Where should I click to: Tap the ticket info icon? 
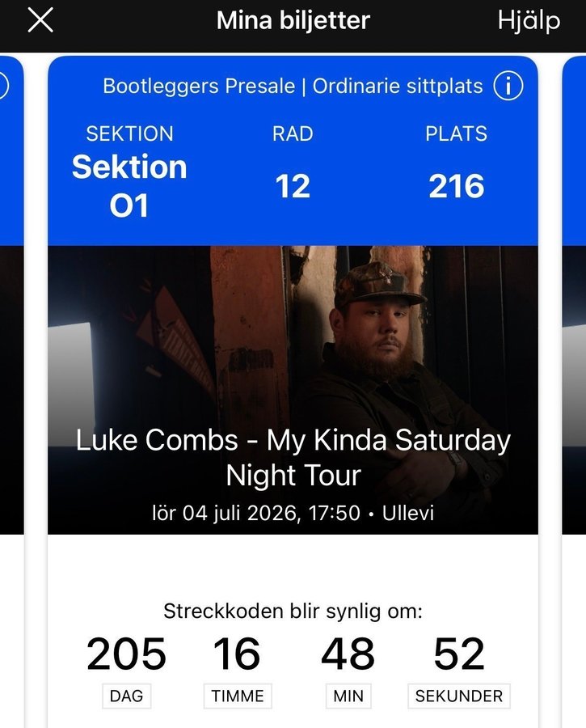508,86
